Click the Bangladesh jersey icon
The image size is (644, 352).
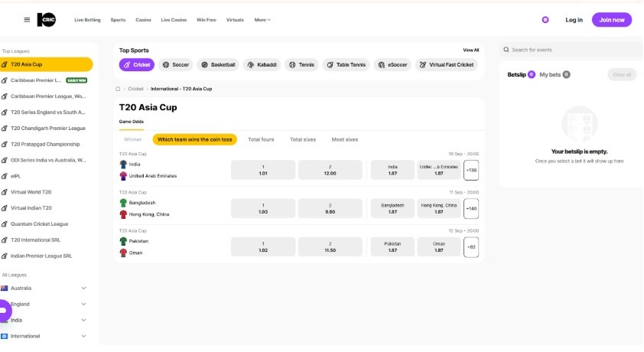pyautogui.click(x=123, y=203)
